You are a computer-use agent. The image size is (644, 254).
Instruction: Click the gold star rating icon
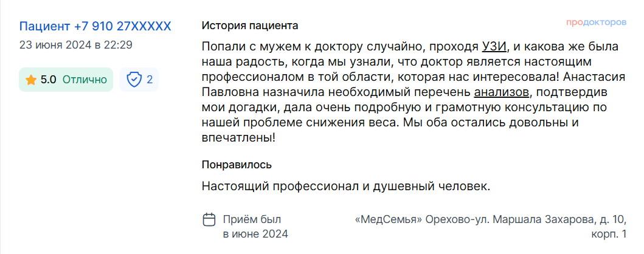31,80
